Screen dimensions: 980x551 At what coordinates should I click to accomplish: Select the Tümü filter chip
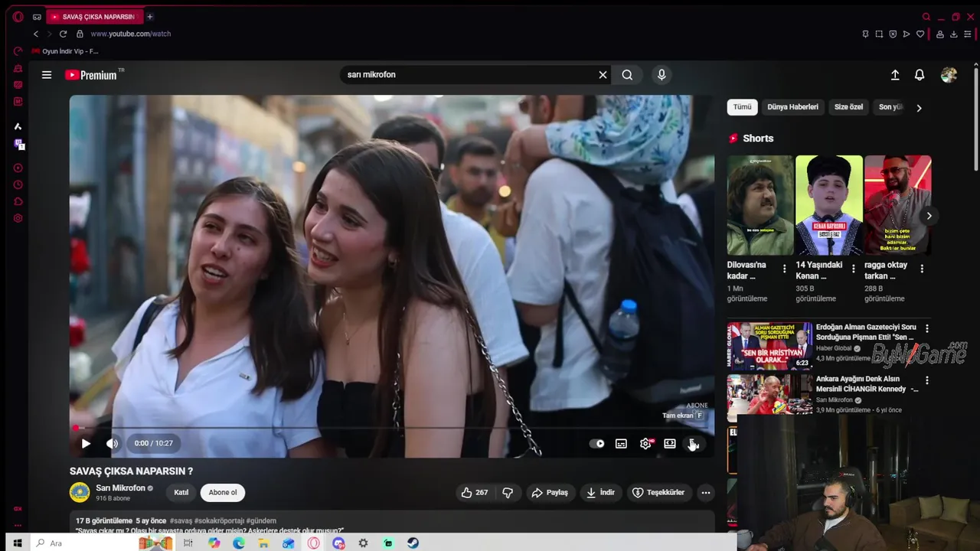click(743, 107)
